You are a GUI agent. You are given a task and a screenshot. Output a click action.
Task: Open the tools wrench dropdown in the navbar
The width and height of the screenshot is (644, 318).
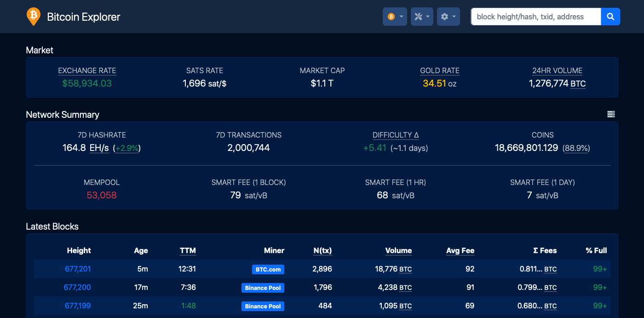[420, 16]
